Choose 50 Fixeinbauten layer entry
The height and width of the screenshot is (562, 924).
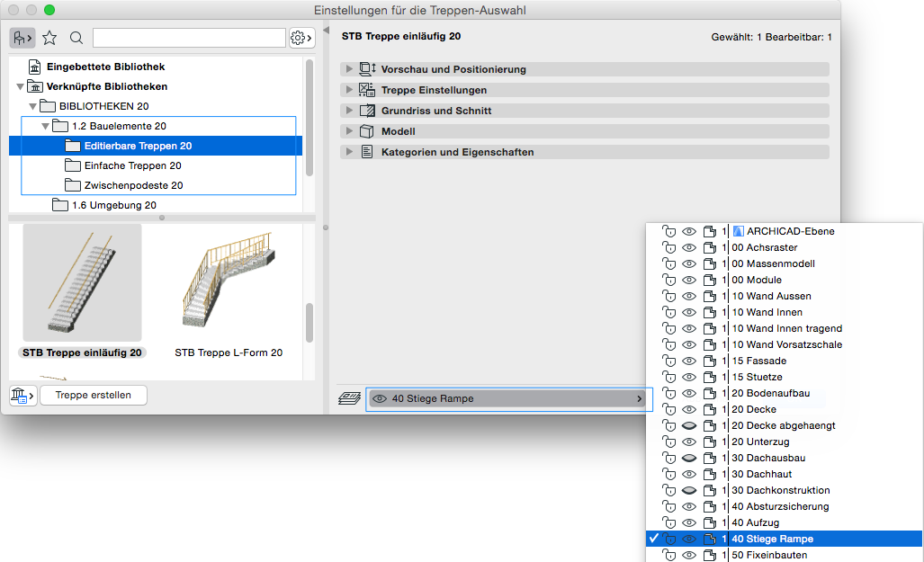(x=769, y=555)
